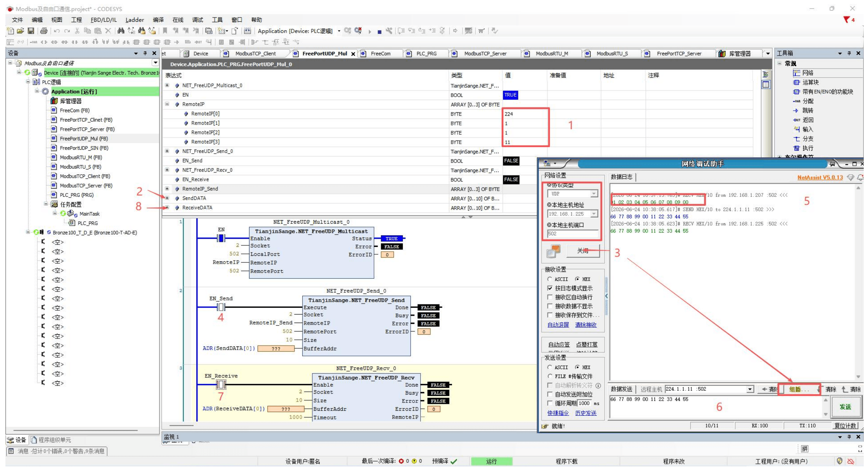Click the 关闭 button in NetAssist
The width and height of the screenshot is (868, 469).
point(583,251)
